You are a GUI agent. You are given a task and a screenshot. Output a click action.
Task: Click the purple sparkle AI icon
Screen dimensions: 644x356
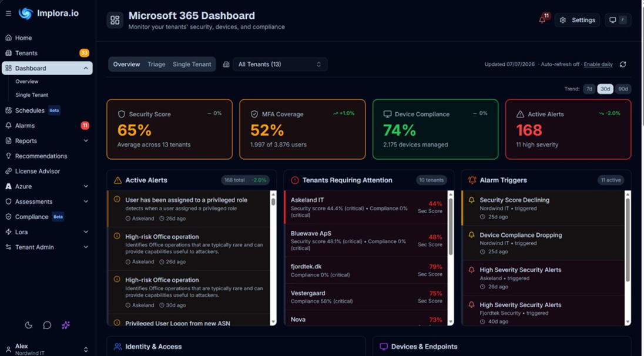click(66, 325)
